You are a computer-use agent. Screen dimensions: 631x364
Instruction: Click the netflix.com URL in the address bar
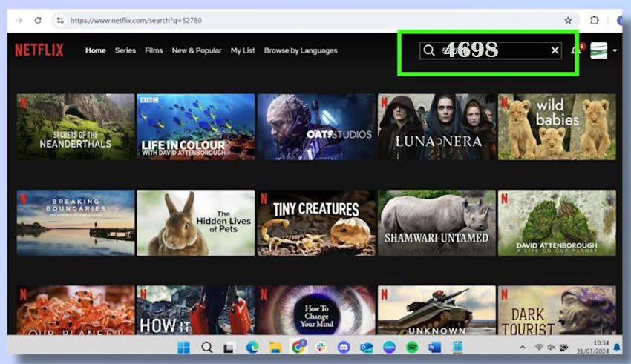point(136,21)
